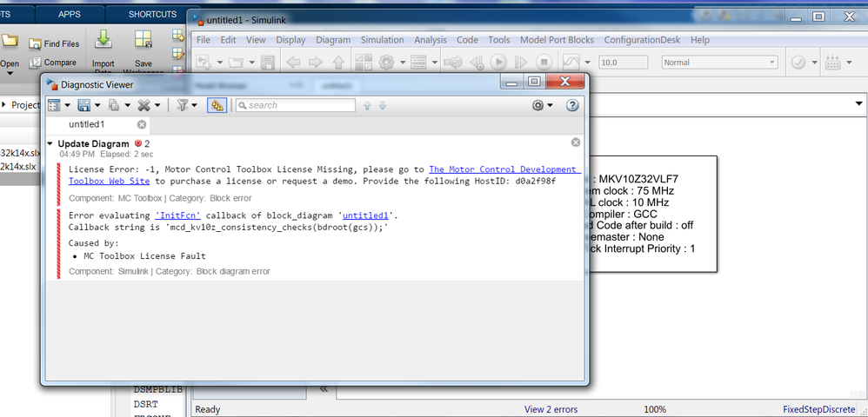
Task: Open Model Configuration Parameters gear icon
Action: [386, 63]
